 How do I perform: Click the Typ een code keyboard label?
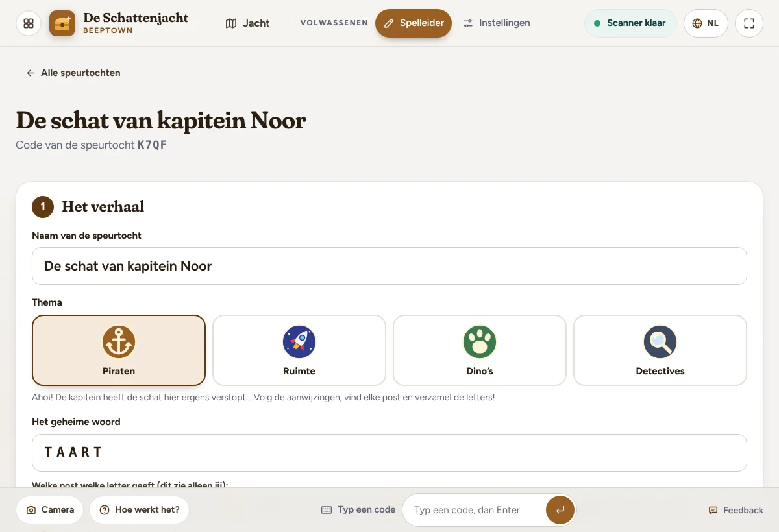[358, 510]
